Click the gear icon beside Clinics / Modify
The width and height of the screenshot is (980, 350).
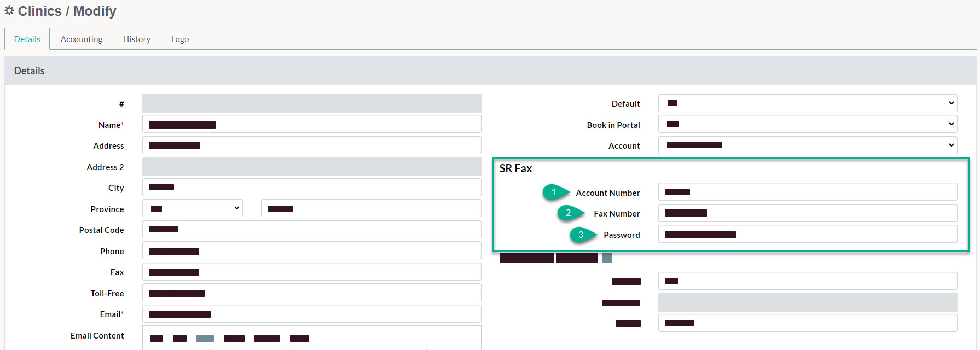coord(9,10)
